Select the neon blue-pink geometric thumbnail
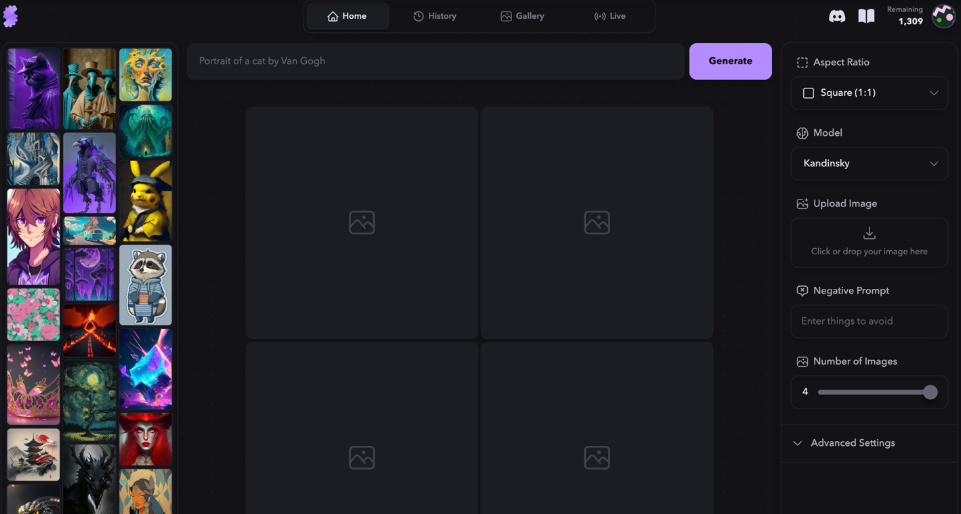The image size is (961, 514). coord(145,369)
